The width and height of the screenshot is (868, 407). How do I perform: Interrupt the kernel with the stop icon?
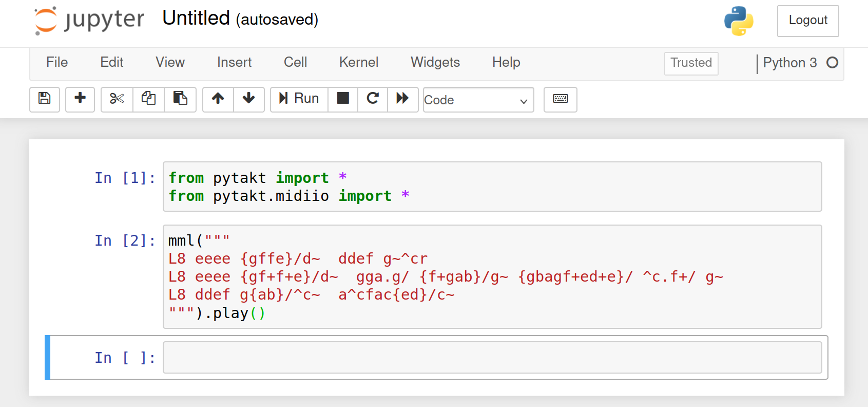pyautogui.click(x=343, y=99)
